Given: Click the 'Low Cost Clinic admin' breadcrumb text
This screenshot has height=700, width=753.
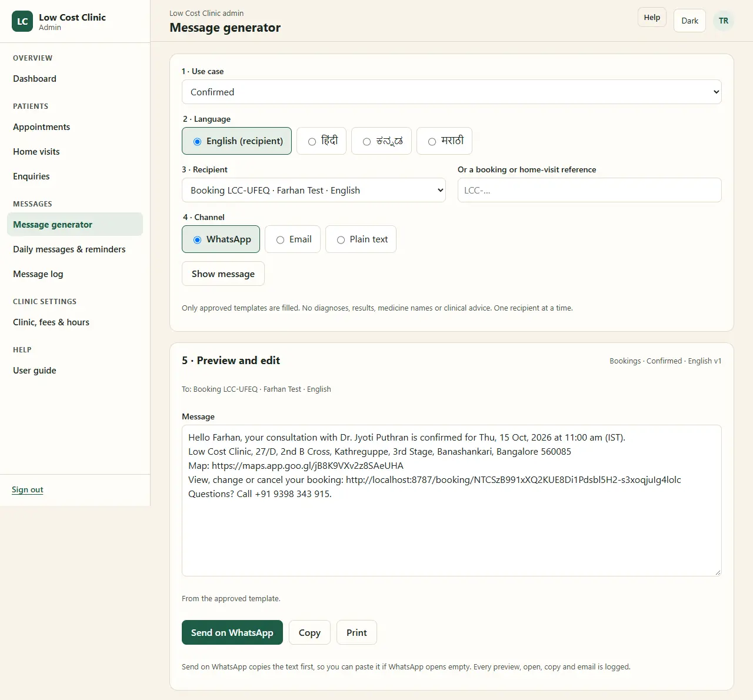Looking at the screenshot, I should coord(206,13).
